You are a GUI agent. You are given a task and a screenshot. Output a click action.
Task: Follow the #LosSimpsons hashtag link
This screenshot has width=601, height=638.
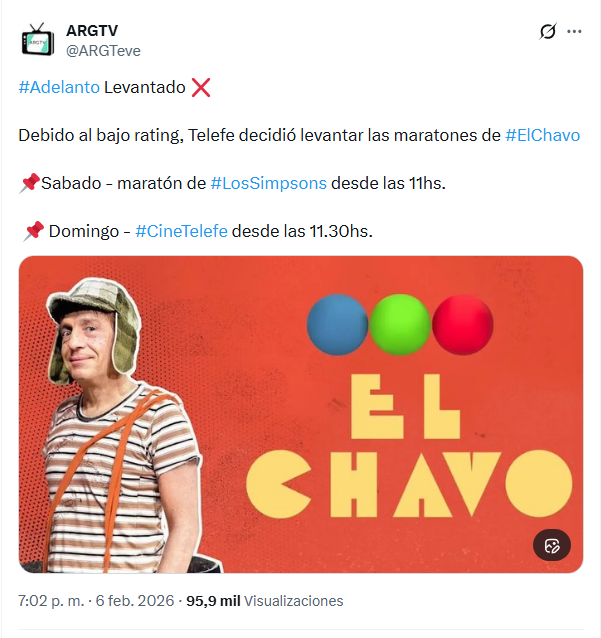[269, 183]
